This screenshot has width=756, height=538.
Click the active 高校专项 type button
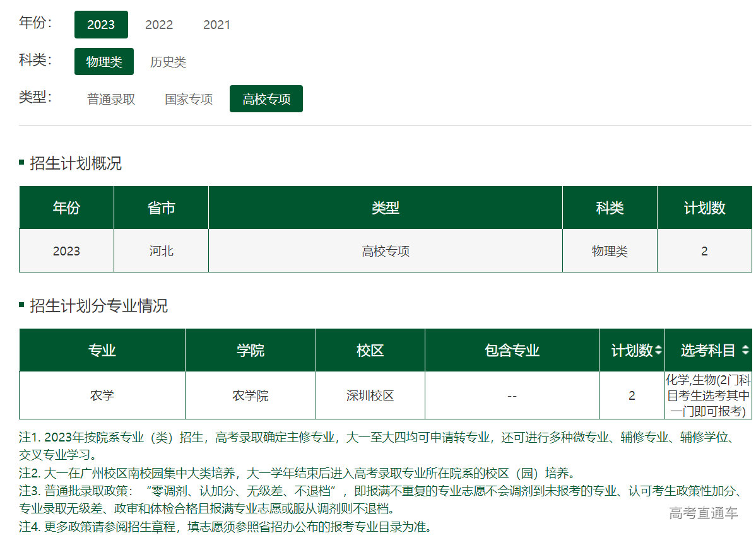266,99
